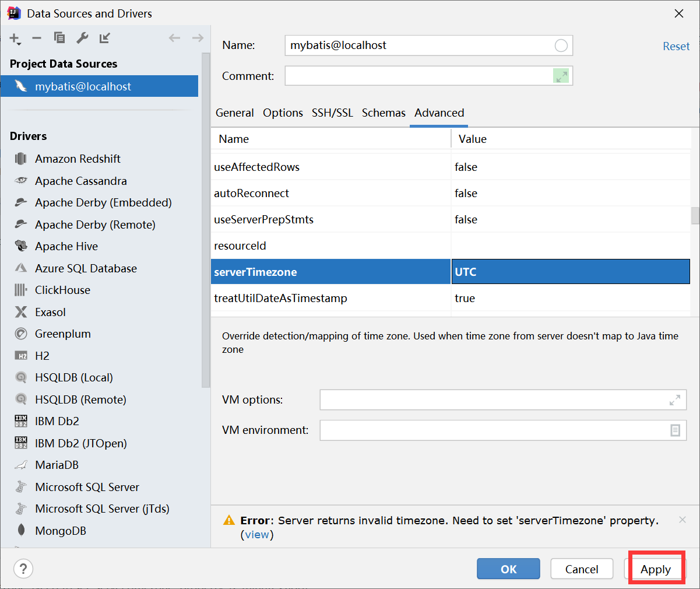Select the useAffectedRows property row
Viewport: 700px width, 589px height.
(451, 167)
